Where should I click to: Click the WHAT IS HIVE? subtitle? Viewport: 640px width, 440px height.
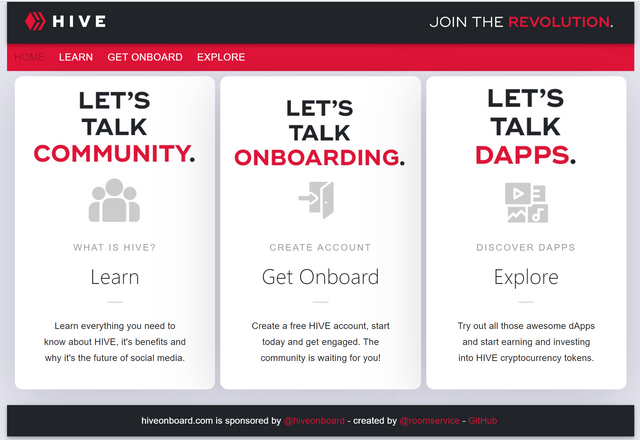coord(115,247)
